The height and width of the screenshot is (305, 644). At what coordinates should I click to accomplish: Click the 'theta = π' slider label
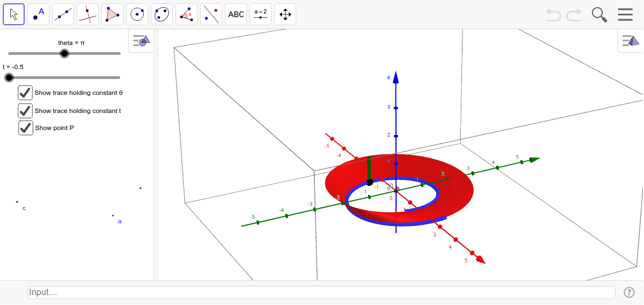tap(71, 43)
